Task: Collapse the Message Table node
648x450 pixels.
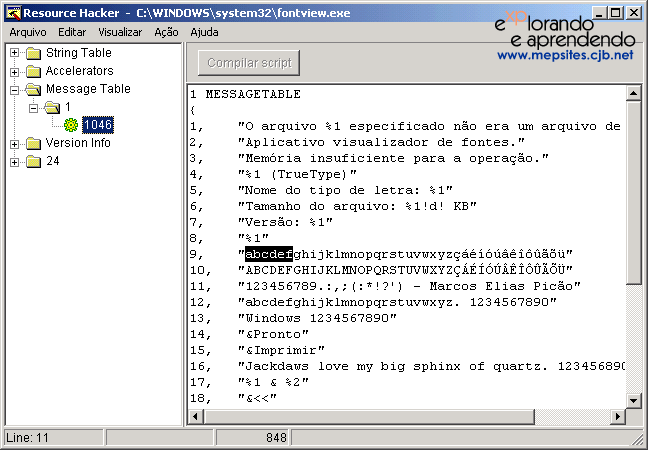Action: pos(14,90)
